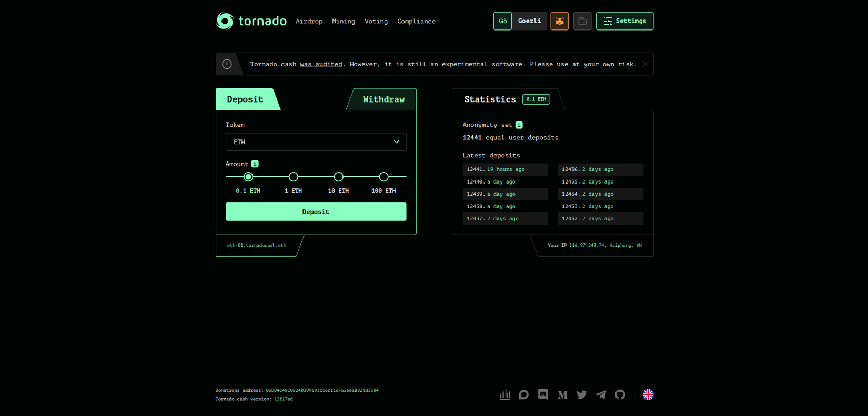Click the green Deposit button
Screen dimensions: 868x416
pos(316,212)
